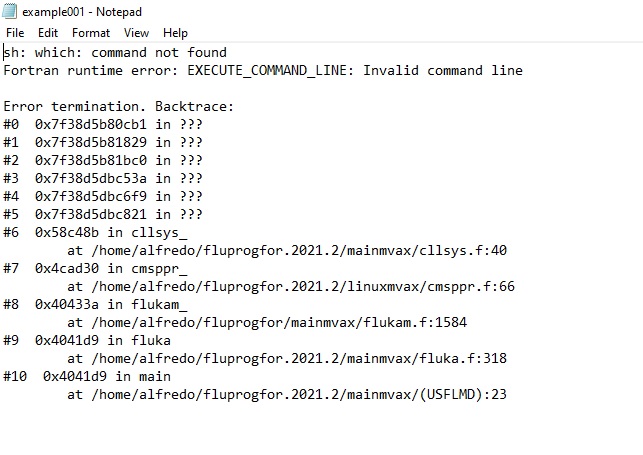Click on 'Fortran runtime error' text line
The image size is (643, 455).
(263, 71)
